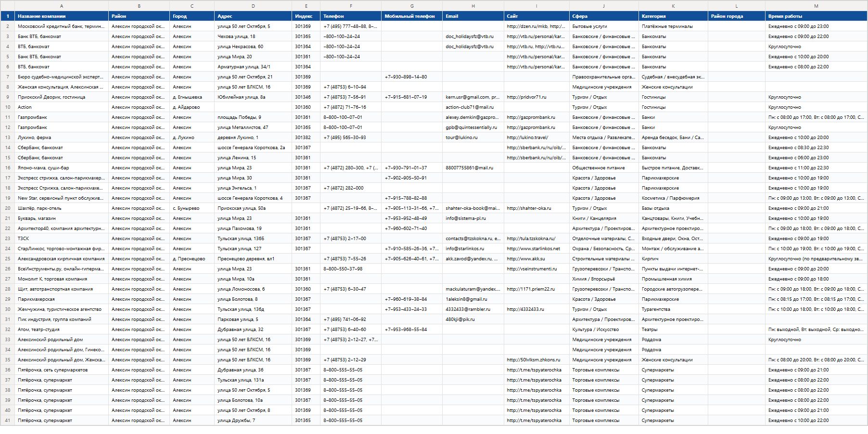Select the 'д. Егнышевка' city cell
Screen dimensions: 868x434
[192, 97]
